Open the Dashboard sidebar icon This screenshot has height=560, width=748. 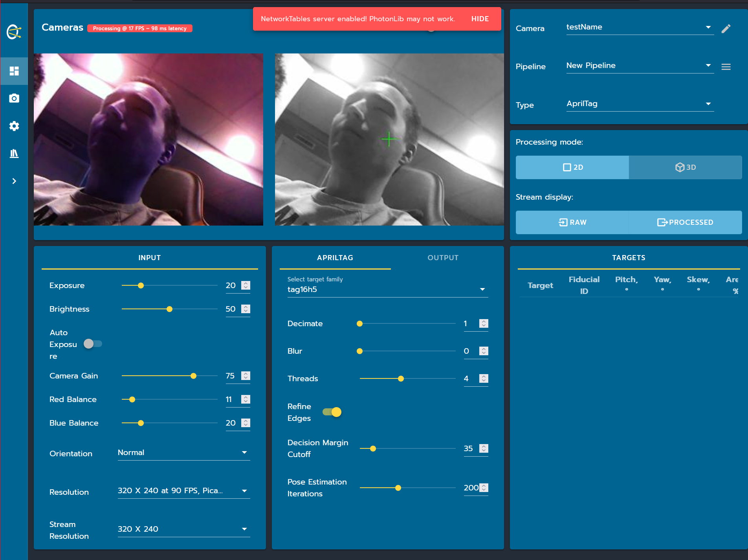pyautogui.click(x=14, y=71)
